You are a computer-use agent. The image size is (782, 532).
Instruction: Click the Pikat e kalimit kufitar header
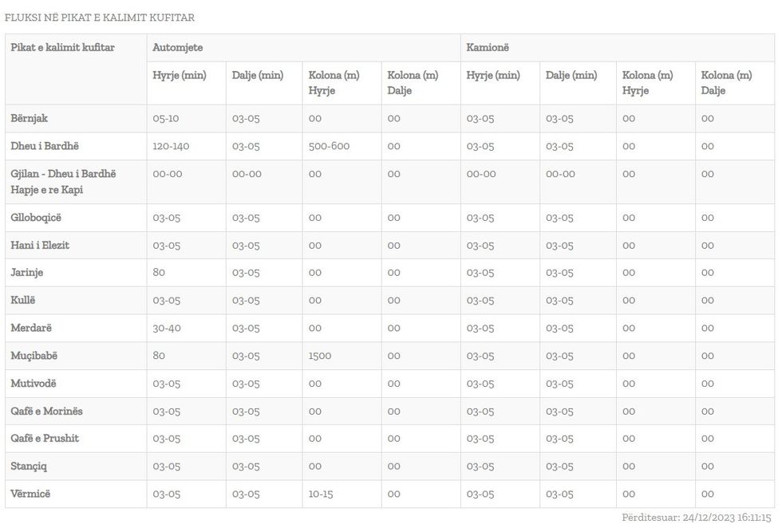pyautogui.click(x=63, y=48)
